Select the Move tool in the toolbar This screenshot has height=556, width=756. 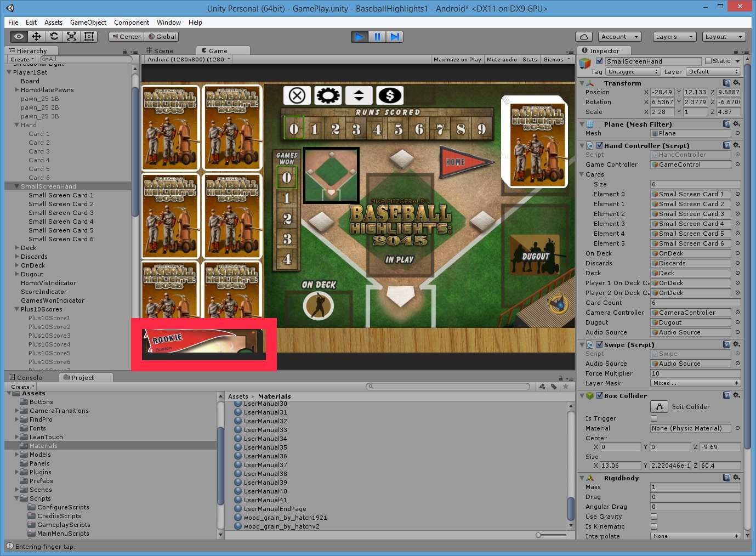tap(36, 36)
